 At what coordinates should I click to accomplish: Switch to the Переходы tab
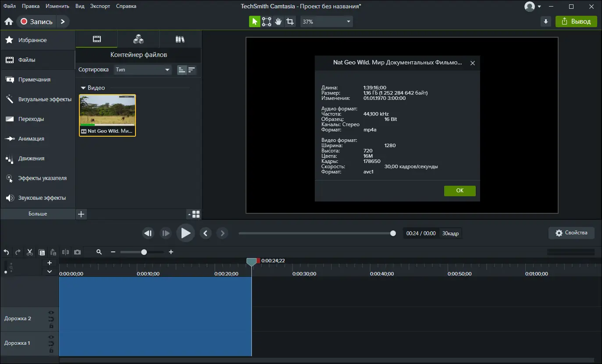(x=31, y=119)
